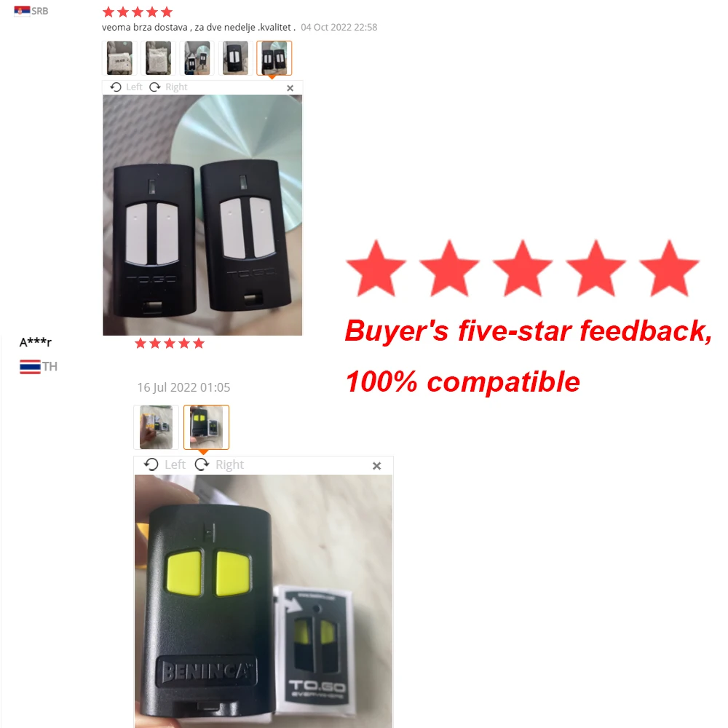Viewport: 728px width, 728px height.
Task: Click the Serbia flag icon
Action: [22, 11]
